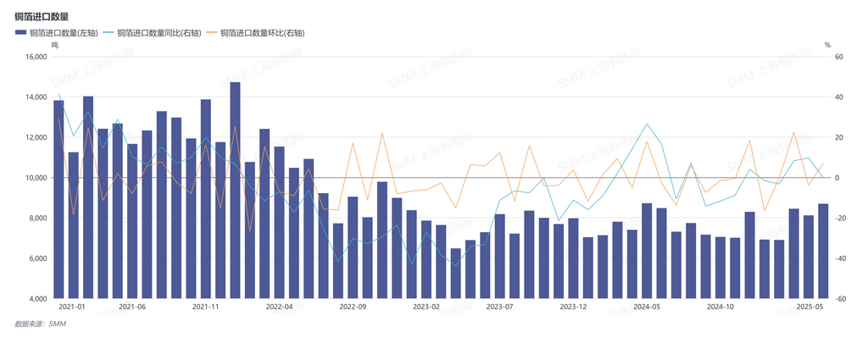The width and height of the screenshot is (868, 338).
Task: Click the cyan line legend marker
Action: pyautogui.click(x=109, y=33)
